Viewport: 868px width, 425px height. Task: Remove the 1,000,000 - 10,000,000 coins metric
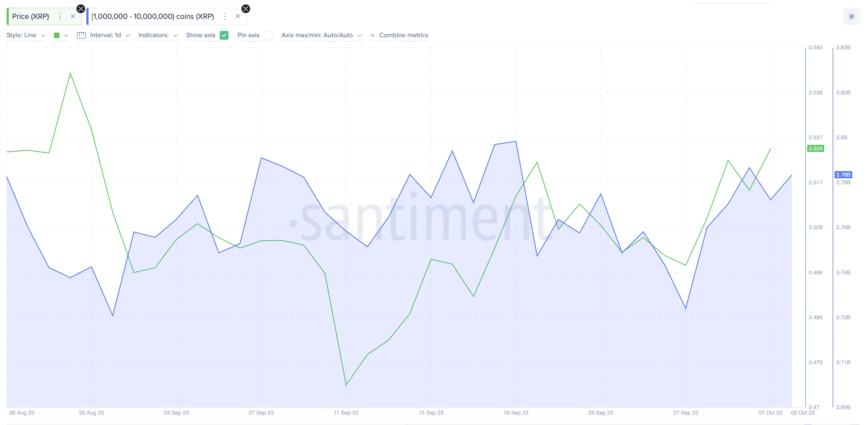pos(238,16)
